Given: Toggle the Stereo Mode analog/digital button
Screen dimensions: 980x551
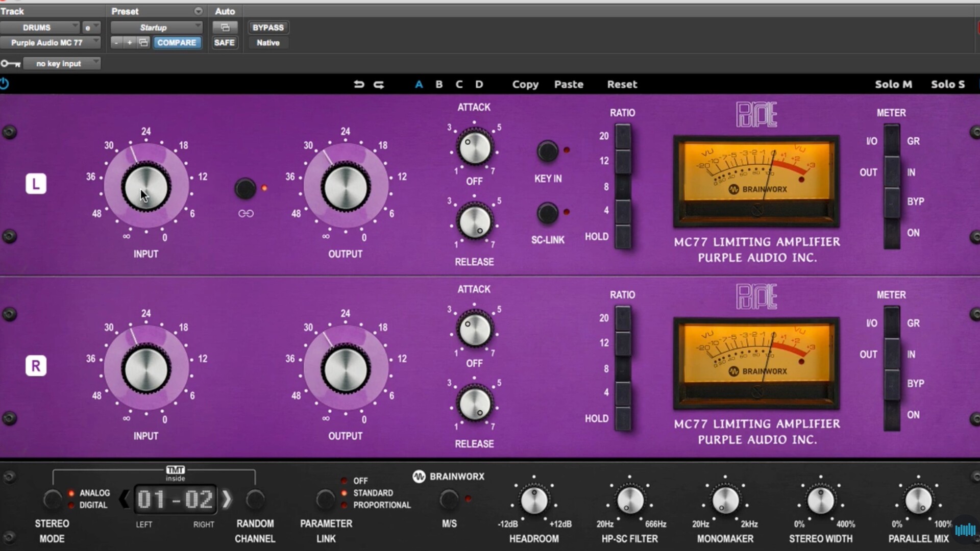Looking at the screenshot, I should (52, 499).
